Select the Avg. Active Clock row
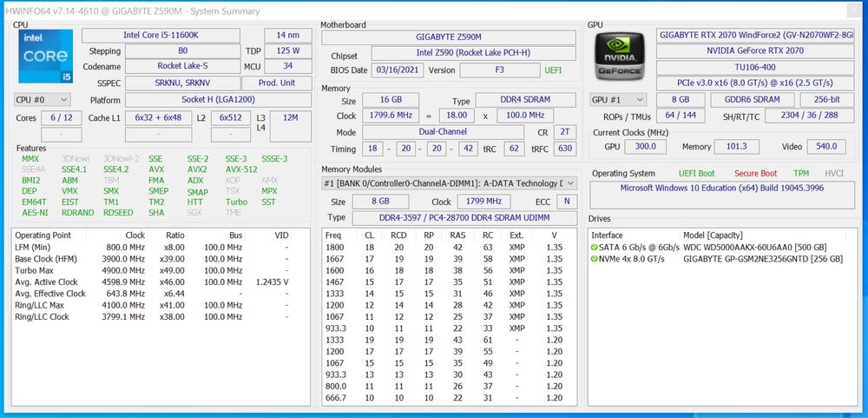Image resolution: width=868 pixels, height=418 pixels. [x=161, y=282]
